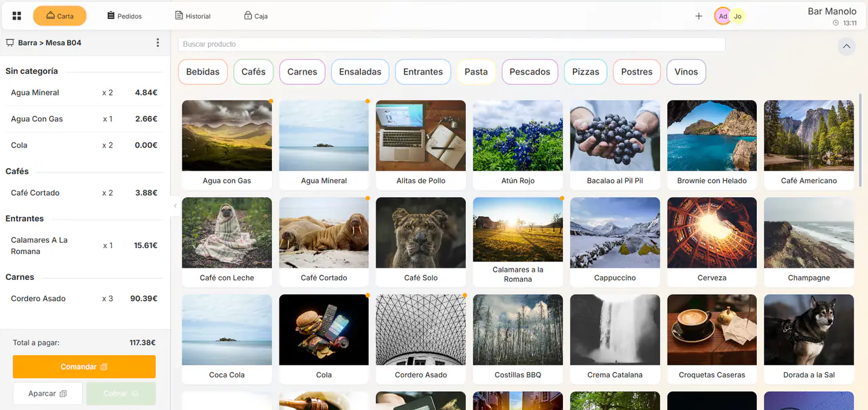Click the table icon next to Barra
Image resolution: width=868 pixels, height=410 pixels.
pos(10,43)
